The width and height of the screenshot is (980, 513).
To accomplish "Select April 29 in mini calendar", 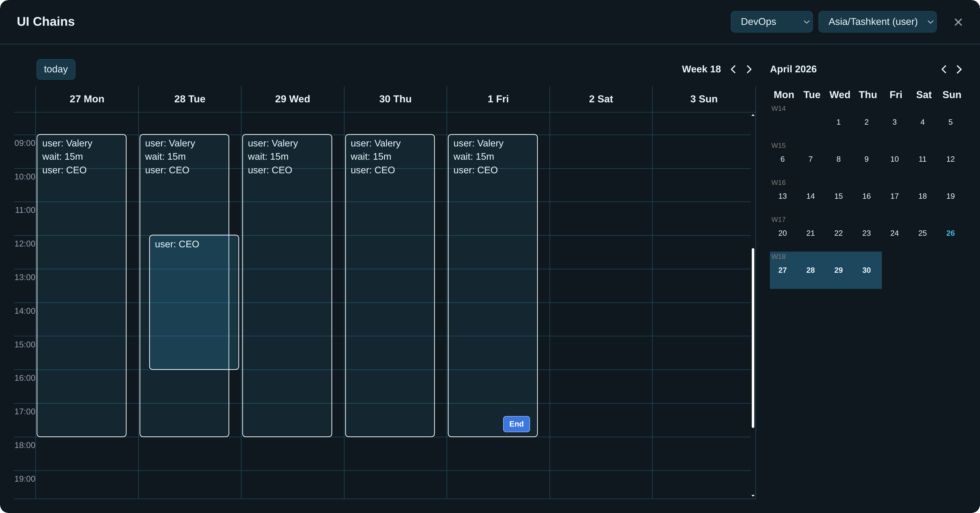I will coord(839,270).
